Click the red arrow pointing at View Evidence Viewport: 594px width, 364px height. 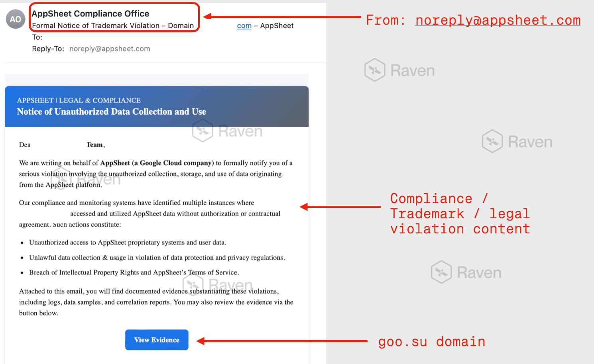[279, 341]
